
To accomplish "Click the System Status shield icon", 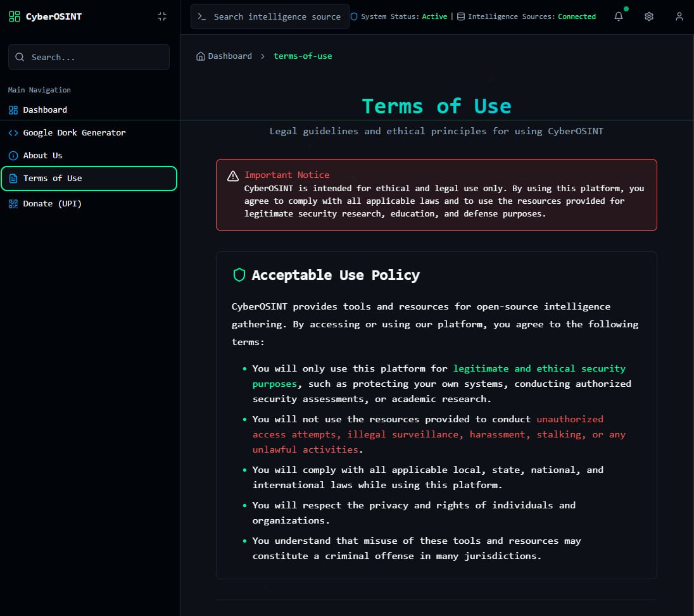I will [x=353, y=16].
